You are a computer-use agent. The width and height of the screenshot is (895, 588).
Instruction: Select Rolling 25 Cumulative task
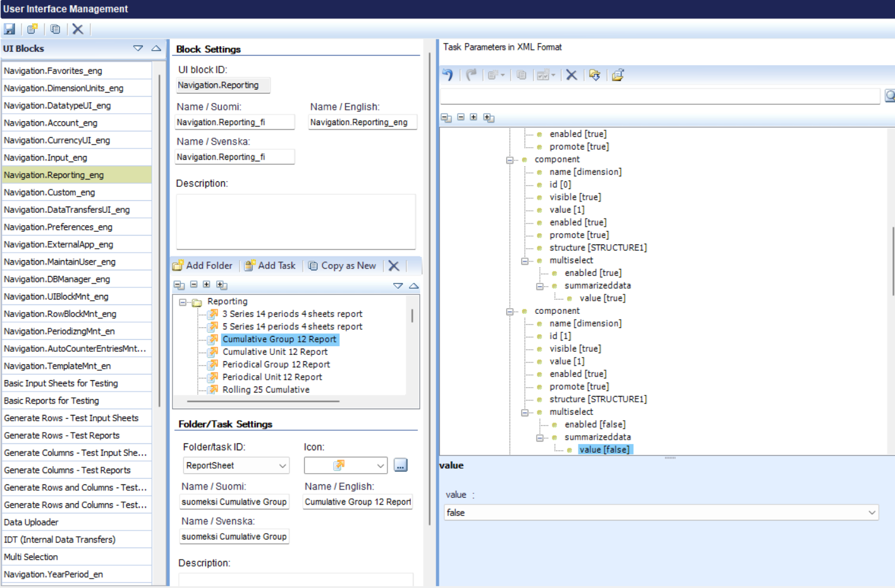tap(265, 390)
